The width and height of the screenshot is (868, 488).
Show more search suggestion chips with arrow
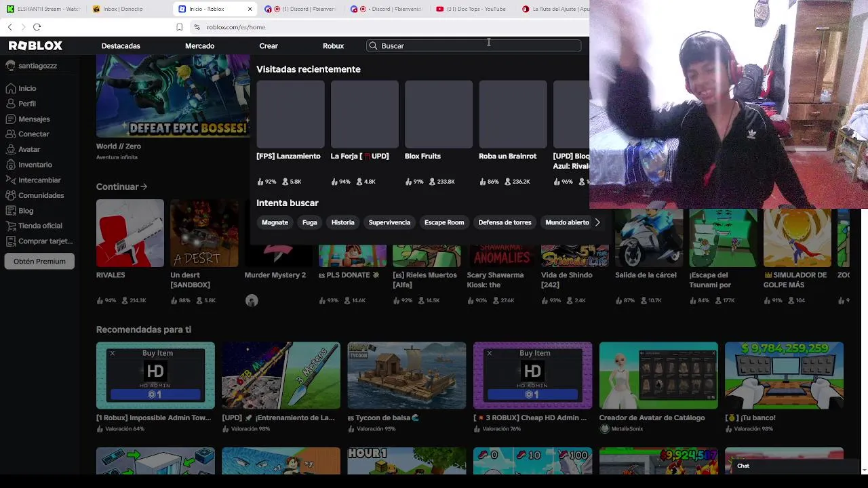tap(597, 222)
